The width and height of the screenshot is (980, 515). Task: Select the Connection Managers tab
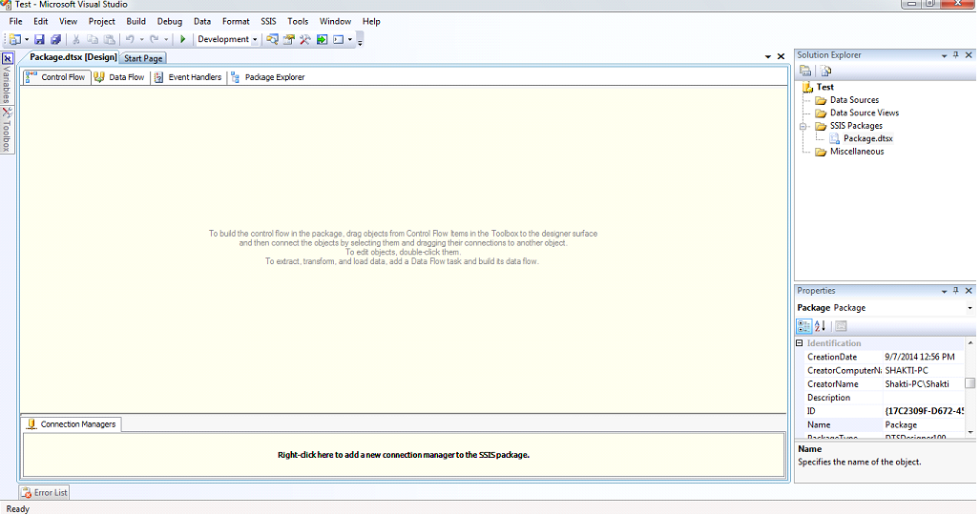pyautogui.click(x=72, y=424)
